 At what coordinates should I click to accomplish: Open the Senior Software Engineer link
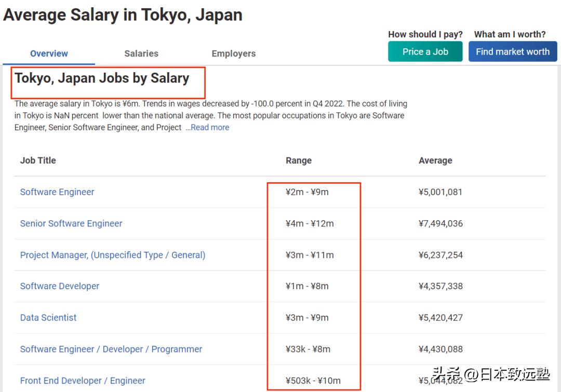click(x=71, y=223)
